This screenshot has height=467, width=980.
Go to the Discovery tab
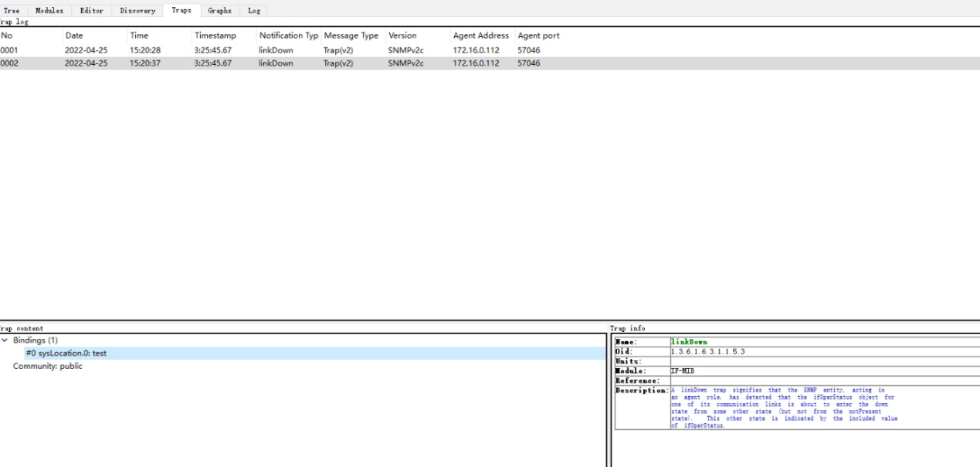pyautogui.click(x=137, y=11)
